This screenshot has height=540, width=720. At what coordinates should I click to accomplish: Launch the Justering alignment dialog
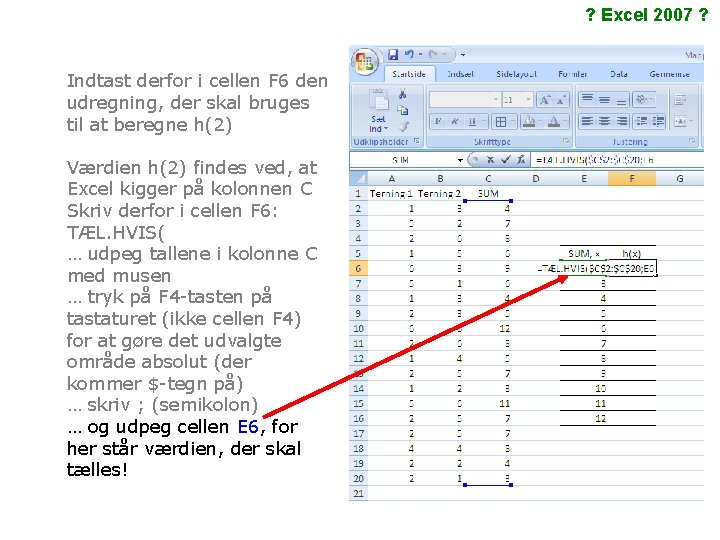[692, 141]
